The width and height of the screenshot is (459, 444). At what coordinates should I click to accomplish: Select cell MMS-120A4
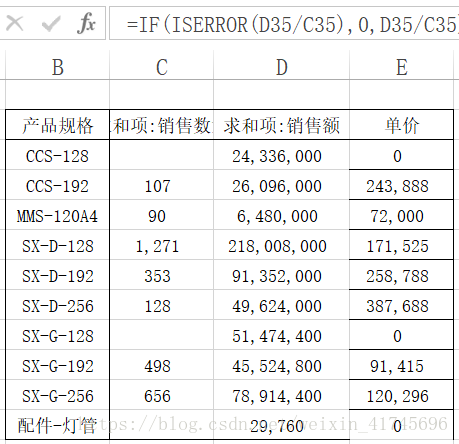(57, 215)
